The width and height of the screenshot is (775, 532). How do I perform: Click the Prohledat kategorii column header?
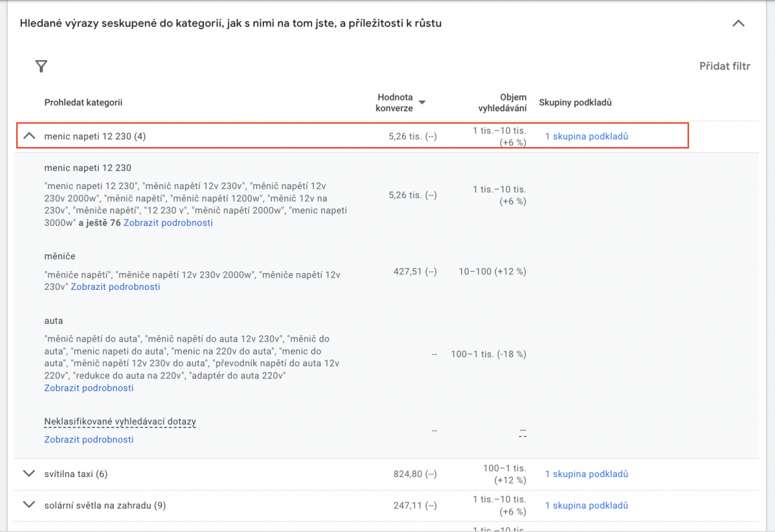[83, 103]
